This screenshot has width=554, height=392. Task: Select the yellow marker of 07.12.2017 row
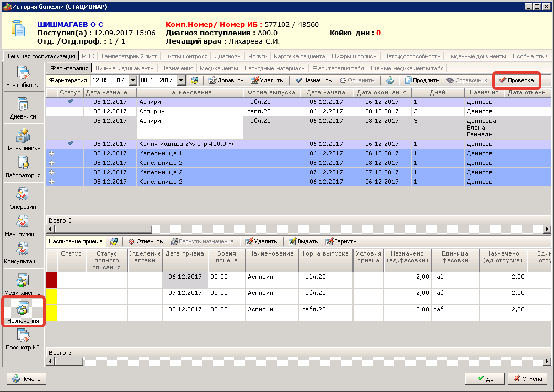pos(51,296)
